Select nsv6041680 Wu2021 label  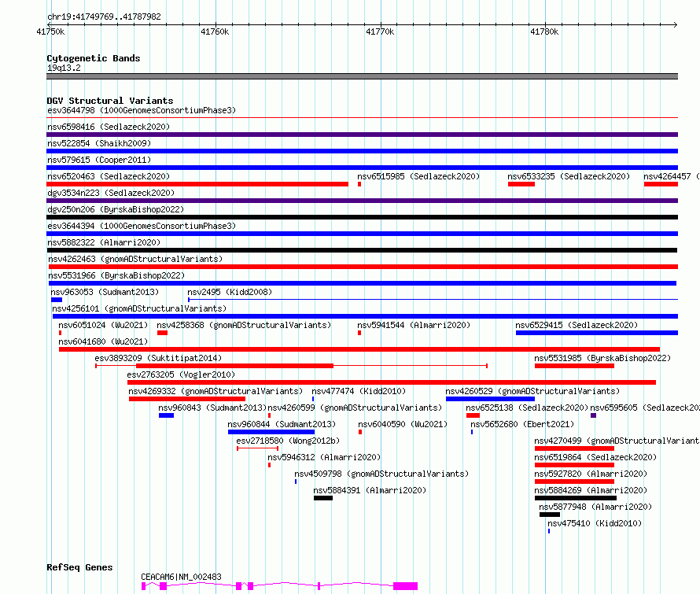pyautogui.click(x=103, y=341)
